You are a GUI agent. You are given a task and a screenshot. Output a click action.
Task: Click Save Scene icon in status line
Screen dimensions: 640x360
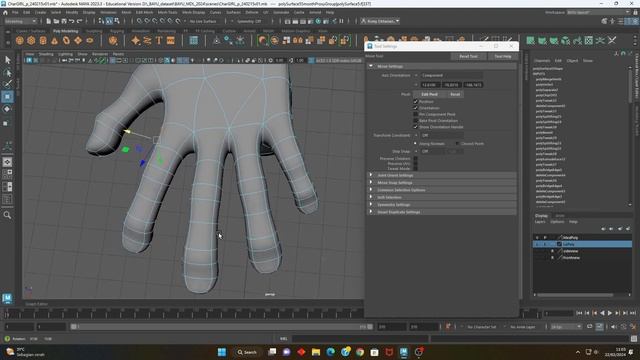pyautogui.click(x=64, y=21)
